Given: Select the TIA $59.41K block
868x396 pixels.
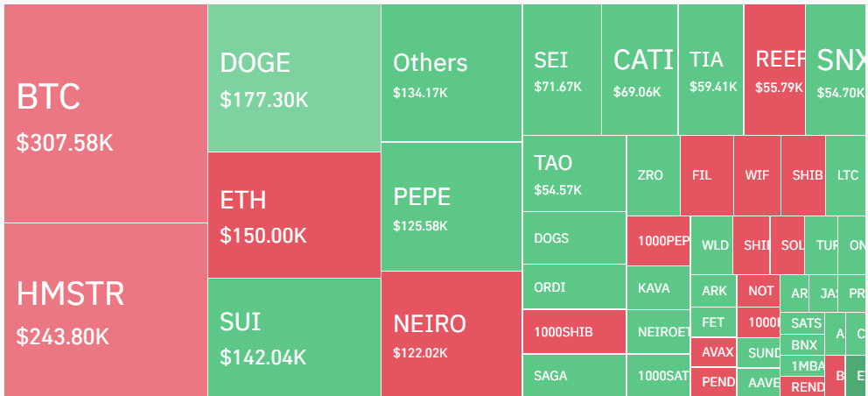Looking at the screenshot, I should [710, 70].
